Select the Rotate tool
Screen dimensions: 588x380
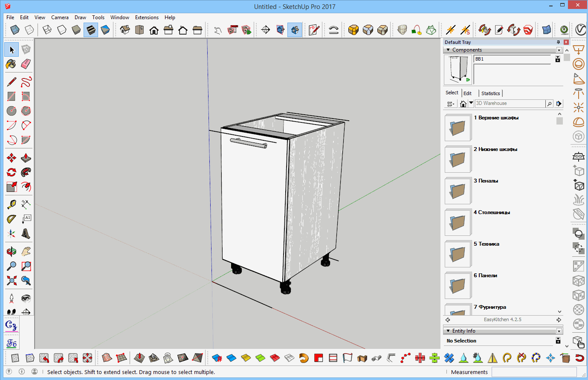click(12, 172)
